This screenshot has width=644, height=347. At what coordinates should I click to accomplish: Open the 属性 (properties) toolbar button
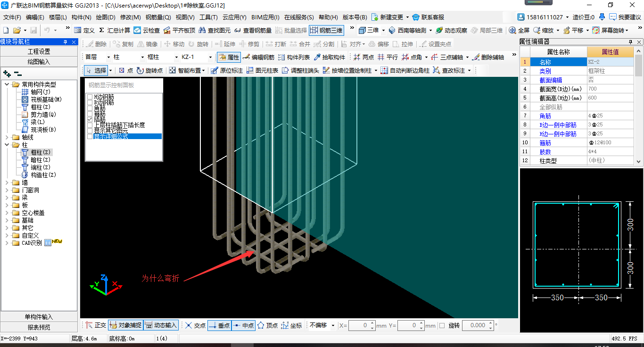pyautogui.click(x=229, y=57)
